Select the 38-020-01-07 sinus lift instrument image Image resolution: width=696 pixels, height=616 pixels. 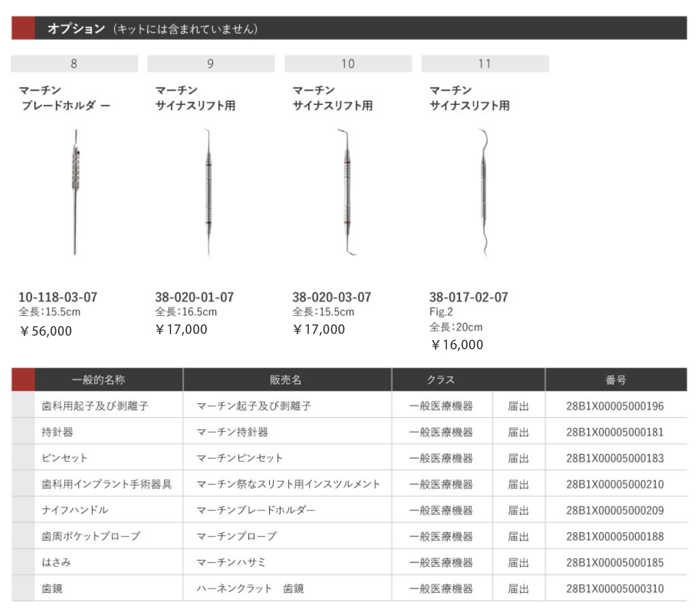[x=208, y=193]
